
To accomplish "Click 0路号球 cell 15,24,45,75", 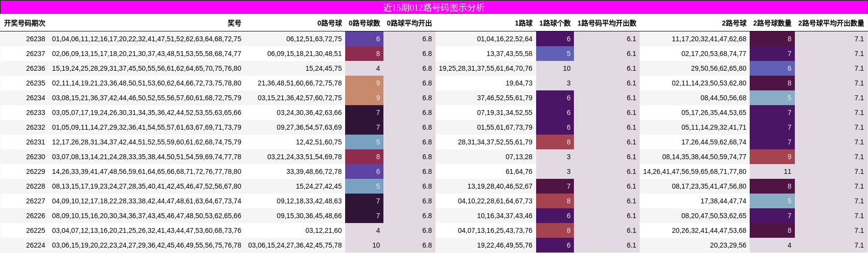I will click(324, 68).
